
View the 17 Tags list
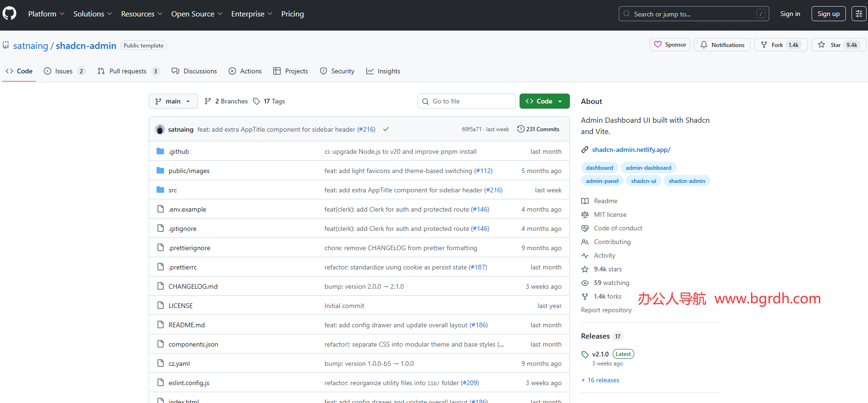pos(269,101)
